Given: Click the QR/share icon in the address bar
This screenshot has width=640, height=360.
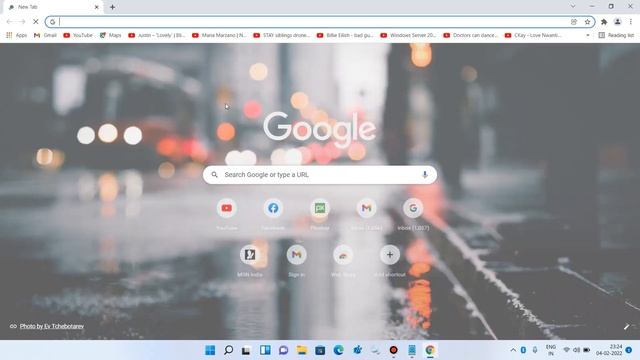Looking at the screenshot, I should point(574,22).
